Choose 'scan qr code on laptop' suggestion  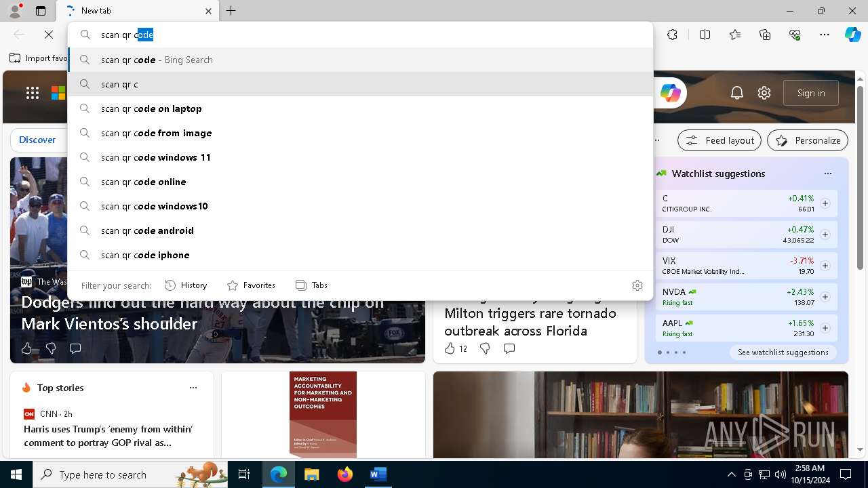coord(360,108)
